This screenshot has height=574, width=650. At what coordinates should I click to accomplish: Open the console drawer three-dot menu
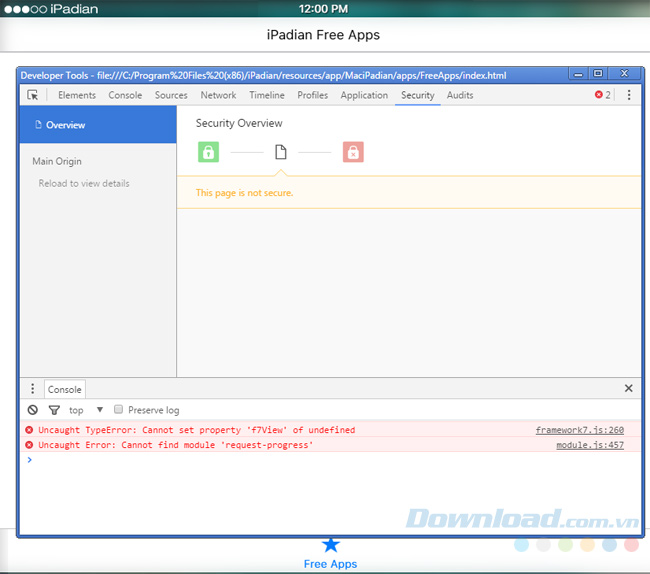click(32, 389)
